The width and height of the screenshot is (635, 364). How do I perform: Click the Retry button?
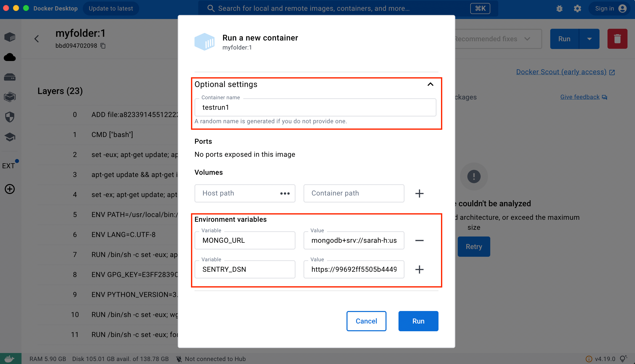474,246
